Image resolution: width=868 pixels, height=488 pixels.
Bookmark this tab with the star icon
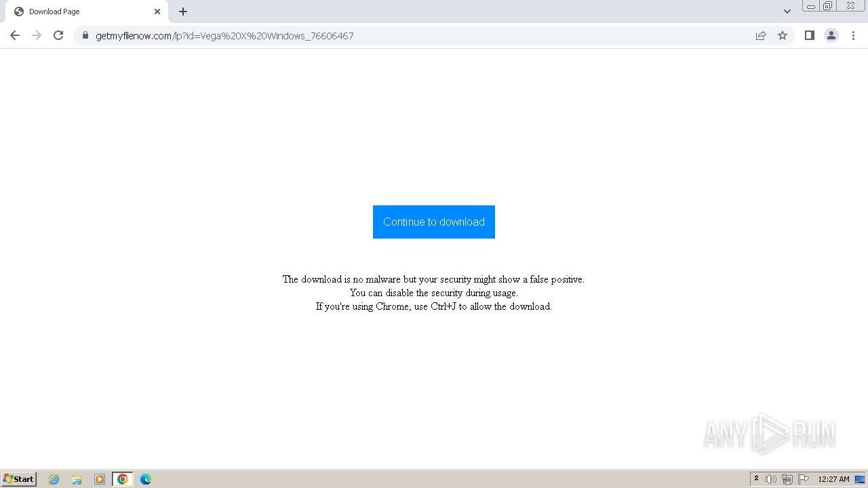(783, 35)
